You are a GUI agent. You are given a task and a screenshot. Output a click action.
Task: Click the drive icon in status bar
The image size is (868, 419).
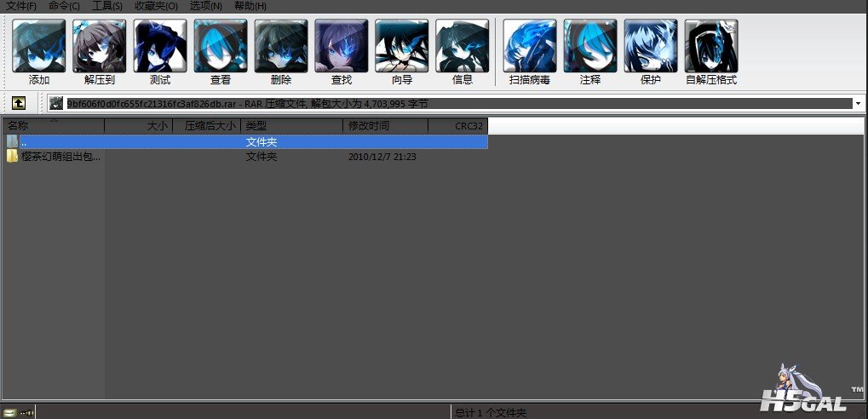9,412
